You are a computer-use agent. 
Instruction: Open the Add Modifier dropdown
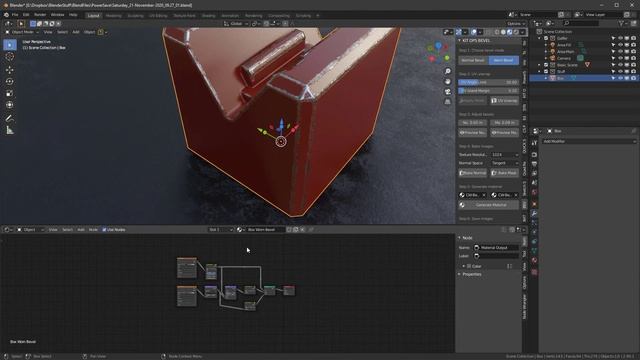[x=589, y=141]
